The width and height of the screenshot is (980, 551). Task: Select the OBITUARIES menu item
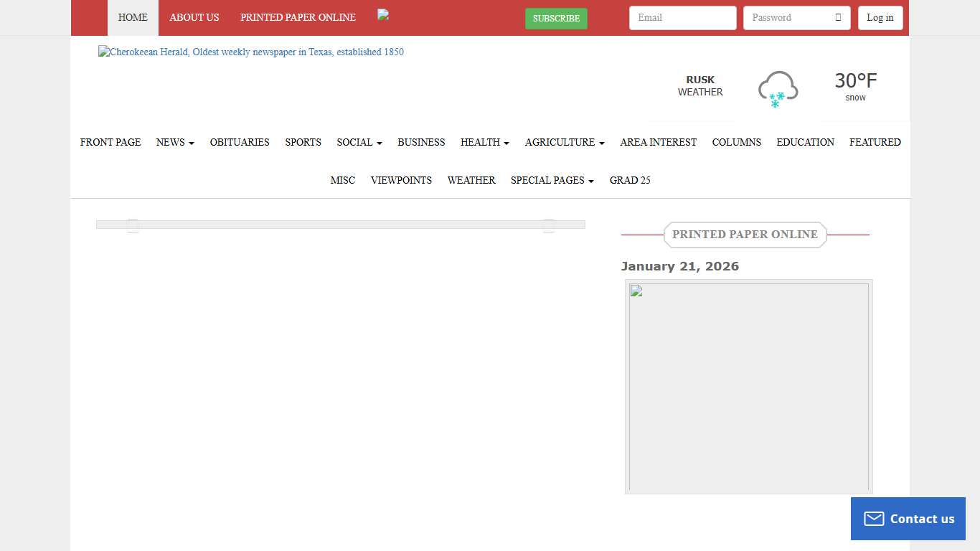pyautogui.click(x=240, y=142)
